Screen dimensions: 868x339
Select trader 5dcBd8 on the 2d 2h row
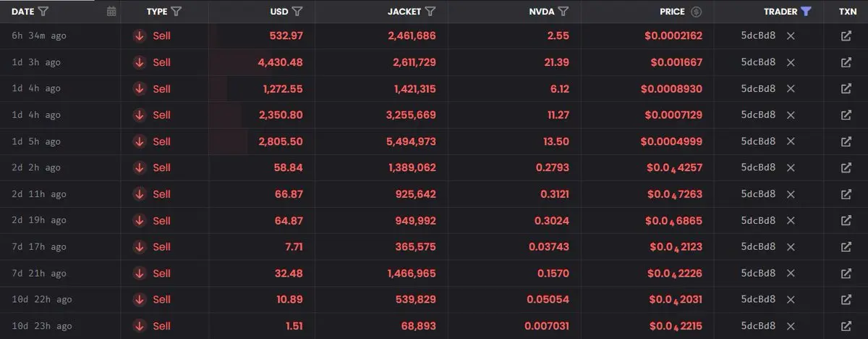click(758, 167)
